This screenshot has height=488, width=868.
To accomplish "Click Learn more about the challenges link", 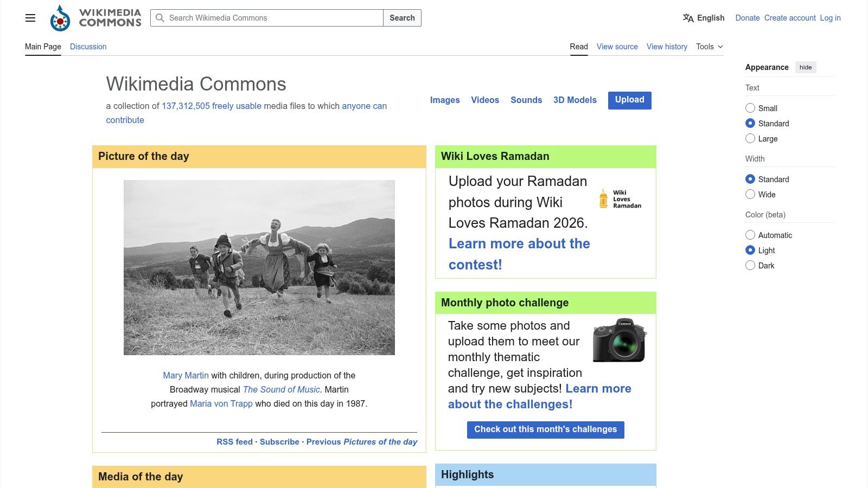I will click(540, 396).
